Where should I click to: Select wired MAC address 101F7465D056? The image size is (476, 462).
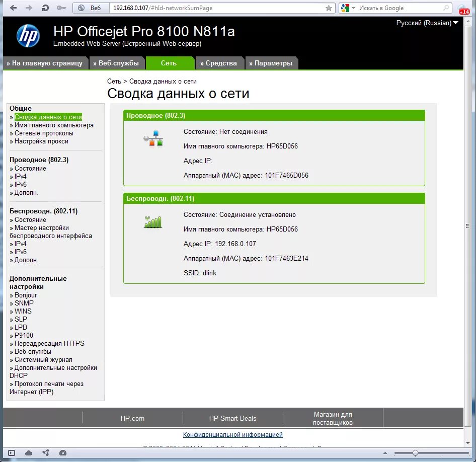point(287,175)
